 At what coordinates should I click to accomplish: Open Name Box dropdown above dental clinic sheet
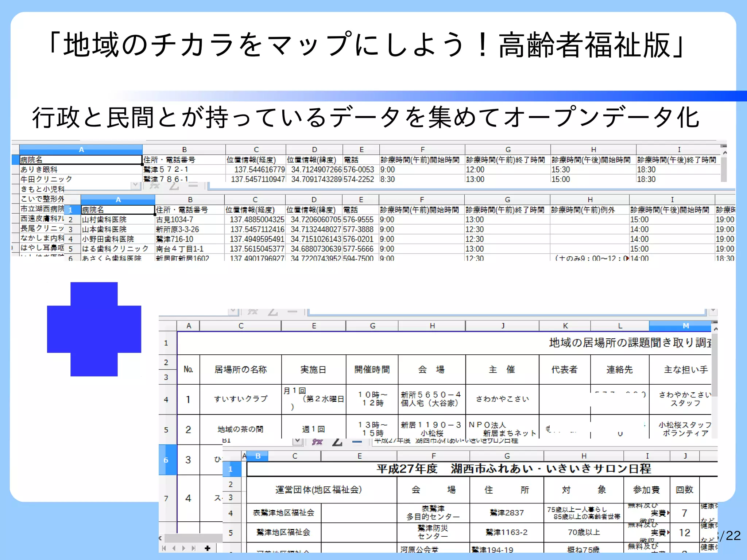(x=135, y=185)
